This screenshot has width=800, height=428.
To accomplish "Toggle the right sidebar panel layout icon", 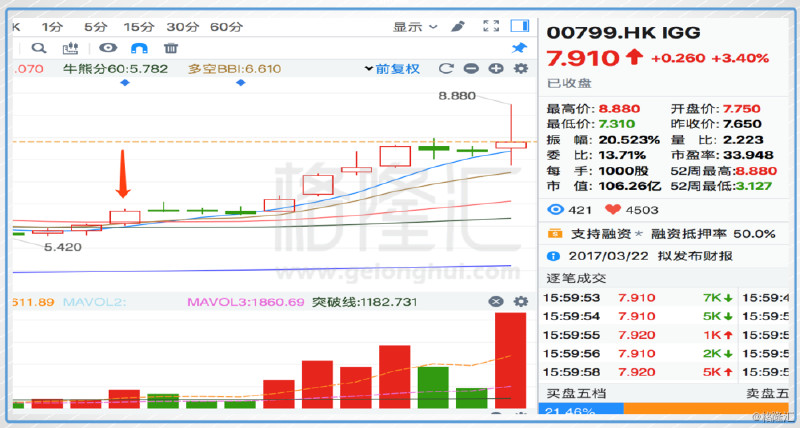I will pyautogui.click(x=519, y=26).
